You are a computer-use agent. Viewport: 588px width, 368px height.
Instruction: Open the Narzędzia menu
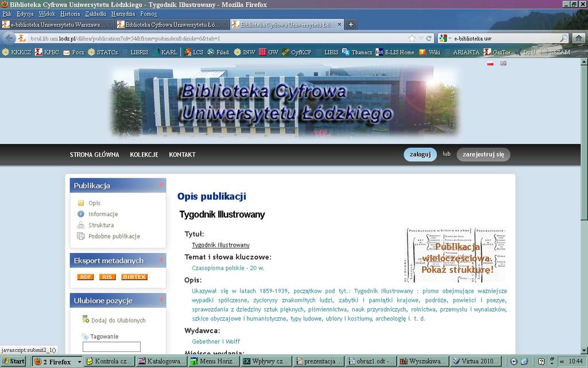[123, 14]
